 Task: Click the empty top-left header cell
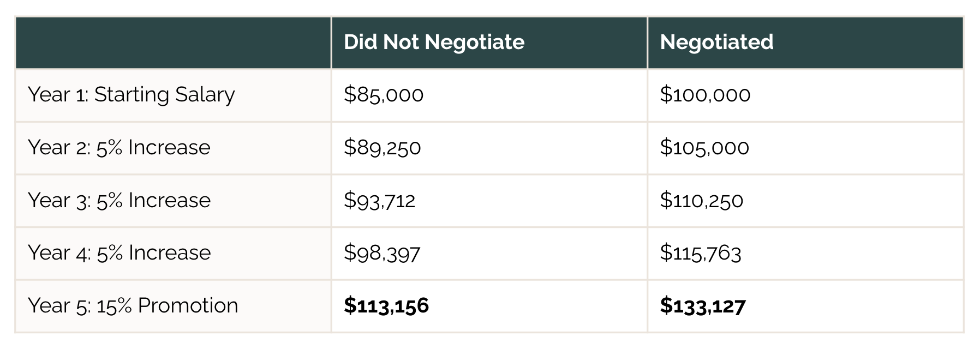173,43
